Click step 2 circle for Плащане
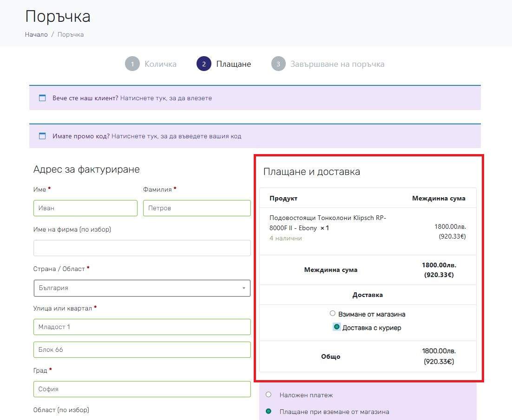Viewport: 512px width, 420px height. [204, 64]
